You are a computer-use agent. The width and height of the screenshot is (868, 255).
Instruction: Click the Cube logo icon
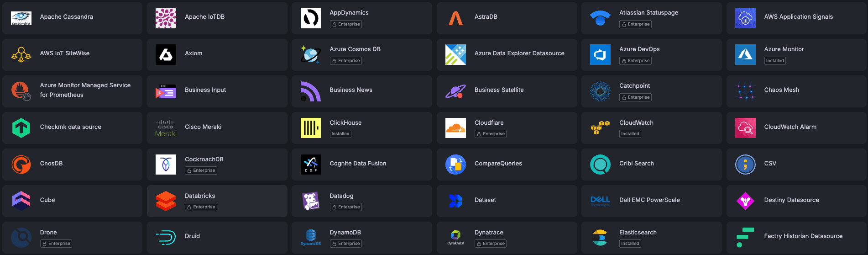point(21,201)
